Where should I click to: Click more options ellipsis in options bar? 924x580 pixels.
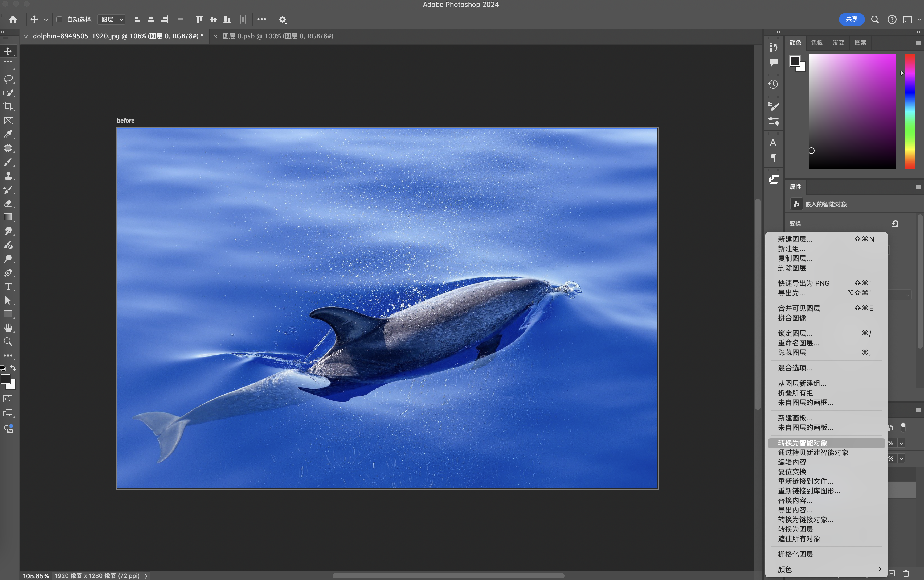(262, 19)
